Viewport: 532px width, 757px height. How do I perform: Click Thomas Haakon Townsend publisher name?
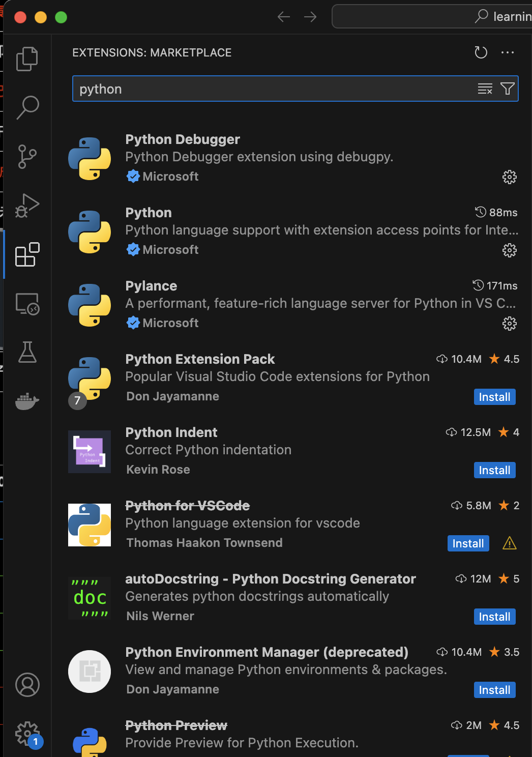[204, 543]
